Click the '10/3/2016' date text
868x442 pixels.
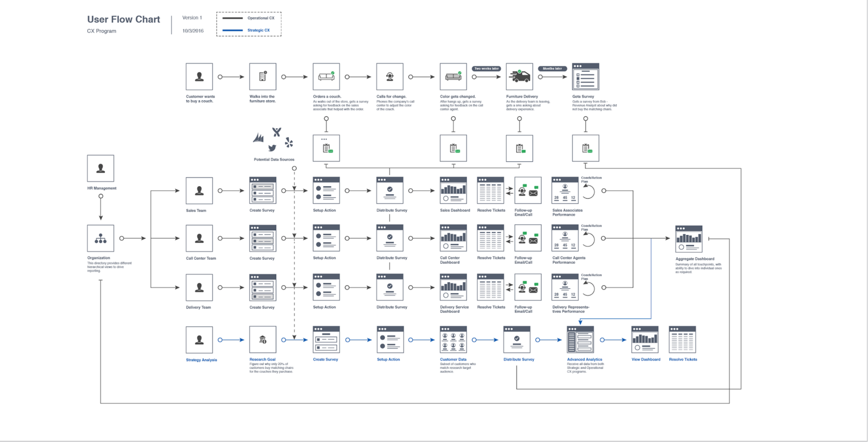point(193,31)
